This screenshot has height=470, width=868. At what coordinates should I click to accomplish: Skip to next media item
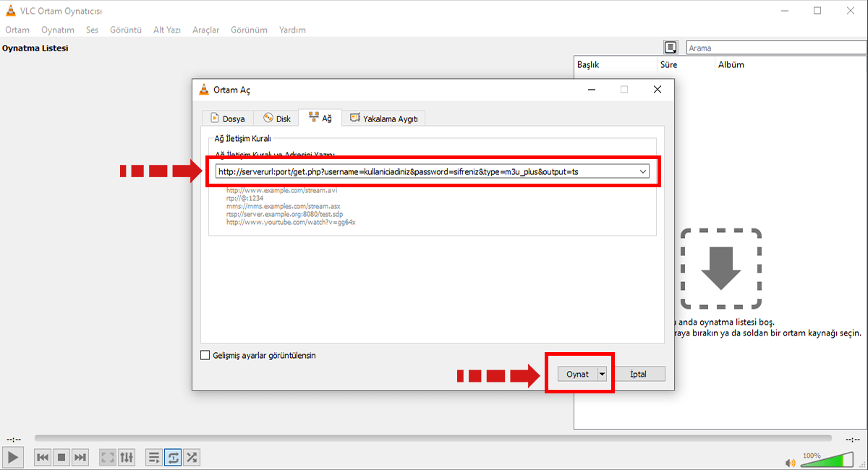[80, 457]
